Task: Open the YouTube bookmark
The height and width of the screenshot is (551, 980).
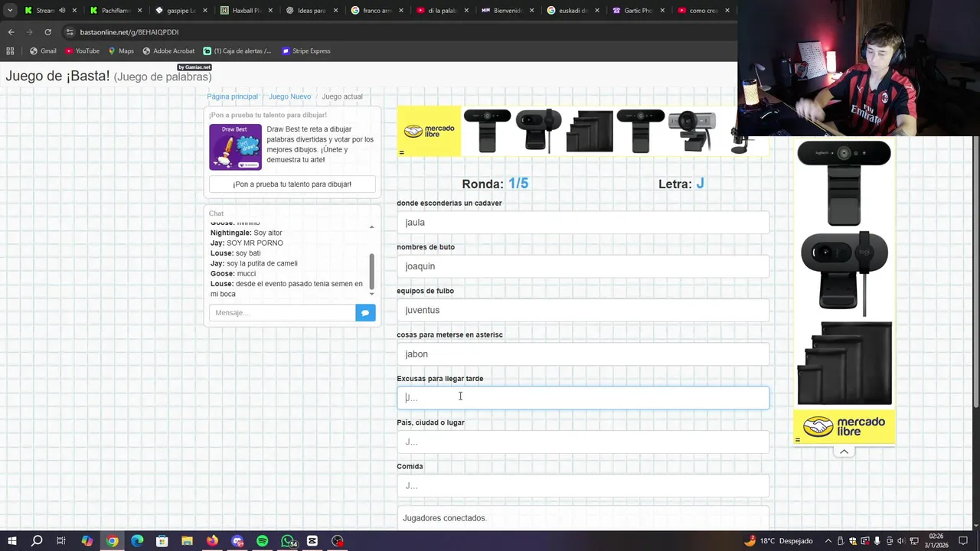Action: click(x=82, y=51)
